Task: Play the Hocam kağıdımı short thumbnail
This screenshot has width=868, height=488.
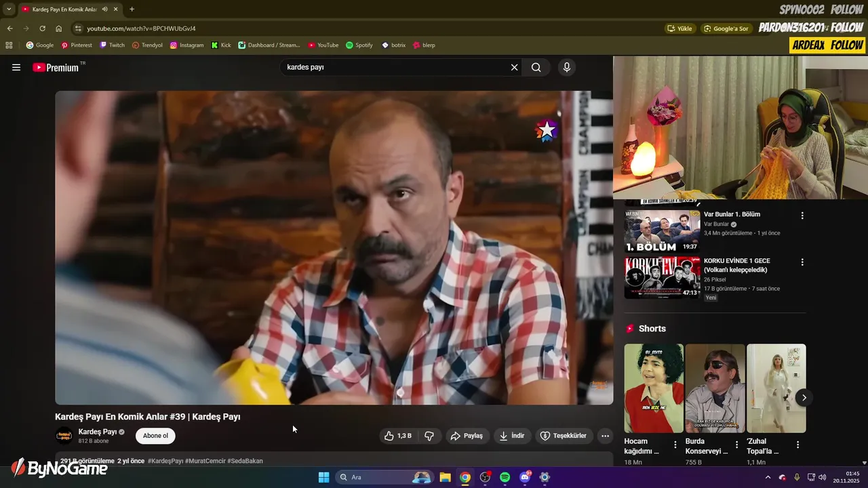Action: point(654,388)
